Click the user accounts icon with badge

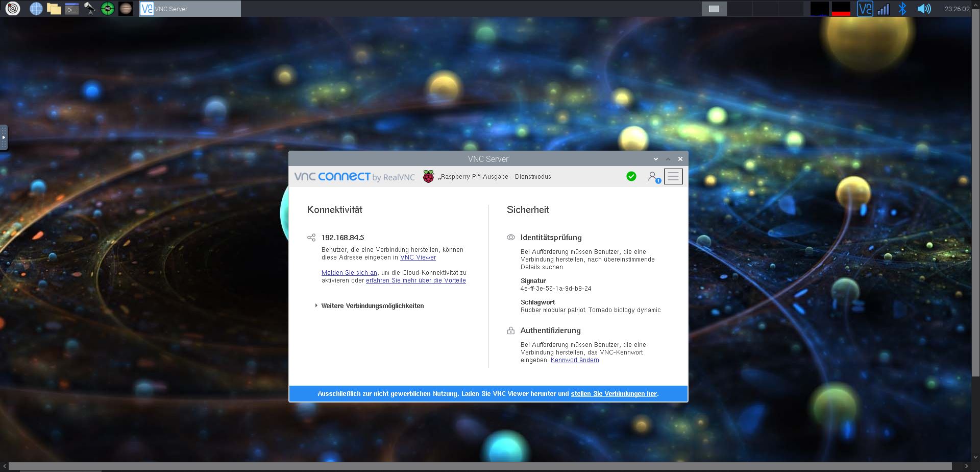(x=653, y=177)
